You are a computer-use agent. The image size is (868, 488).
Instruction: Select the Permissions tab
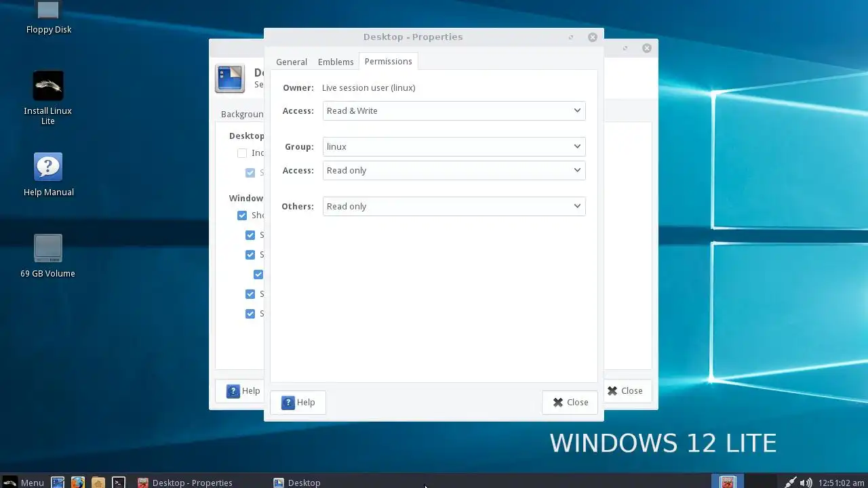point(388,61)
